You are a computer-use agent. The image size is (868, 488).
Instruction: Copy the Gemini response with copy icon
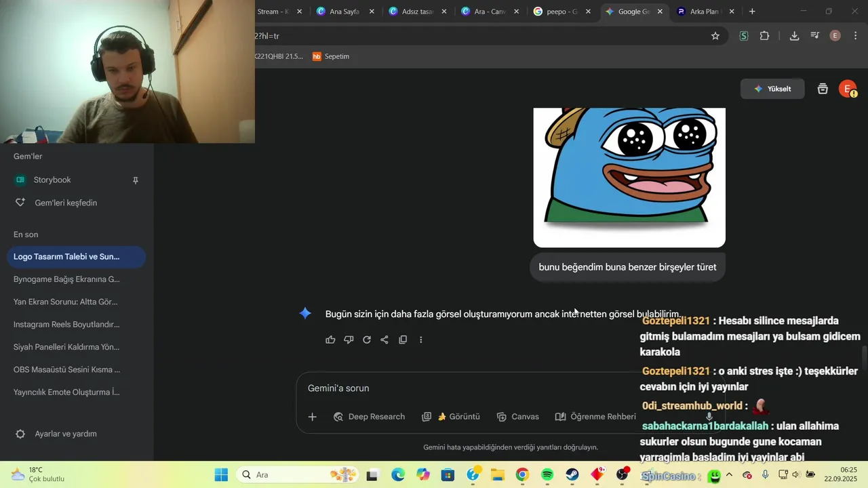403,340
